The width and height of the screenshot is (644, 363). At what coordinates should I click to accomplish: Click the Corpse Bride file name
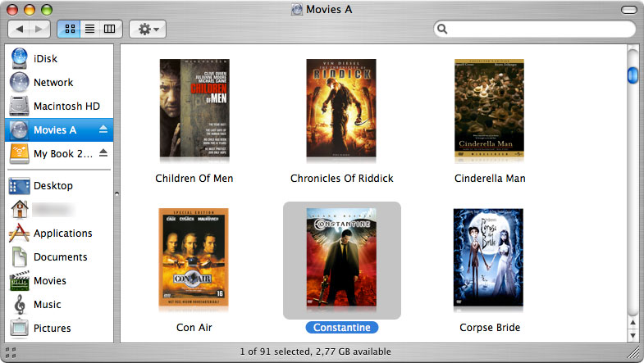click(x=490, y=328)
